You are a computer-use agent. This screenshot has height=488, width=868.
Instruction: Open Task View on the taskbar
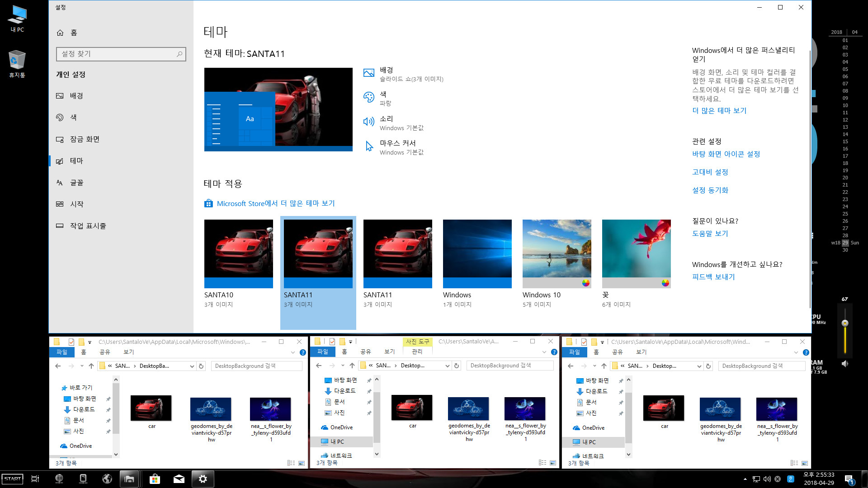tap(35, 479)
